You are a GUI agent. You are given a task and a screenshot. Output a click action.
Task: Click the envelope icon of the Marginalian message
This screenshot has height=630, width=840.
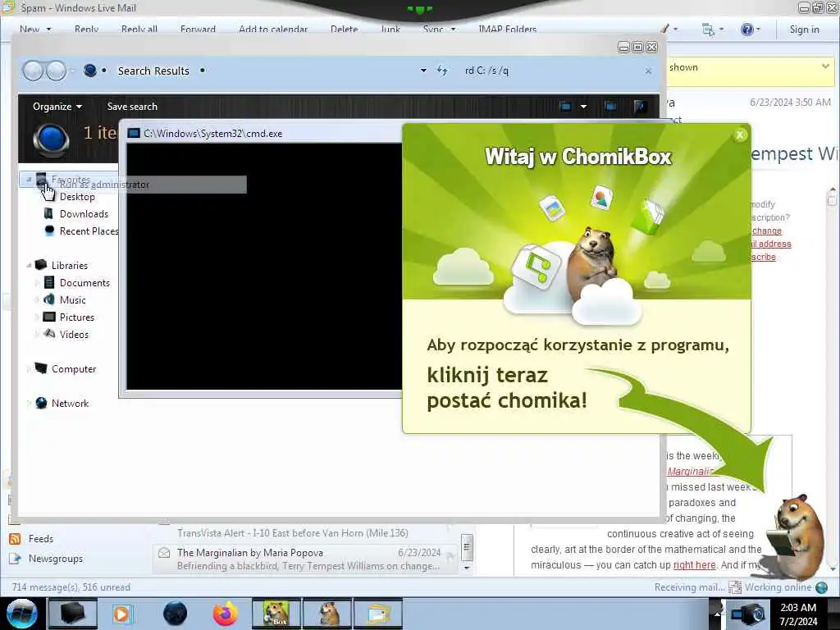coord(164,553)
